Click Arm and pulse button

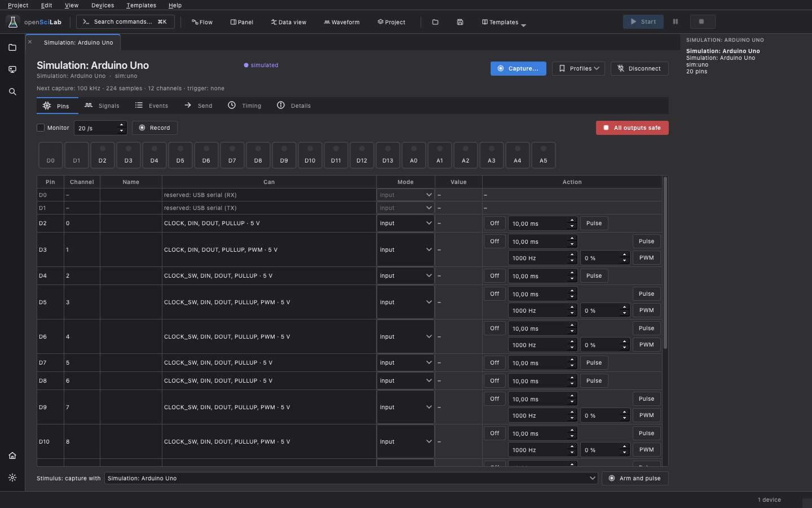635,478
